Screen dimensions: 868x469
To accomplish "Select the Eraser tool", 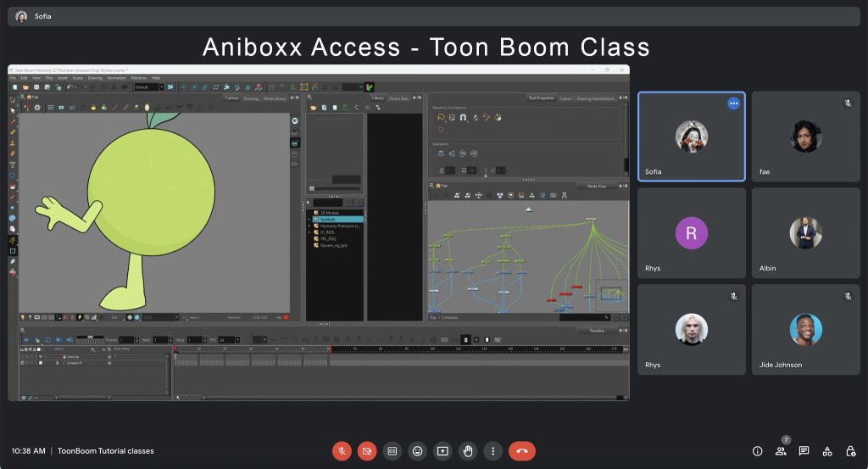I will 13,154.
